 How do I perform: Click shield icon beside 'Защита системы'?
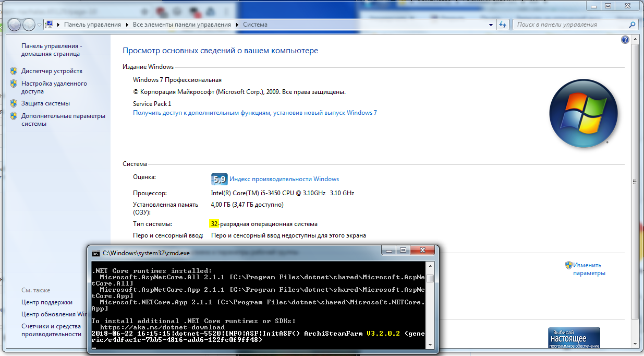click(14, 103)
